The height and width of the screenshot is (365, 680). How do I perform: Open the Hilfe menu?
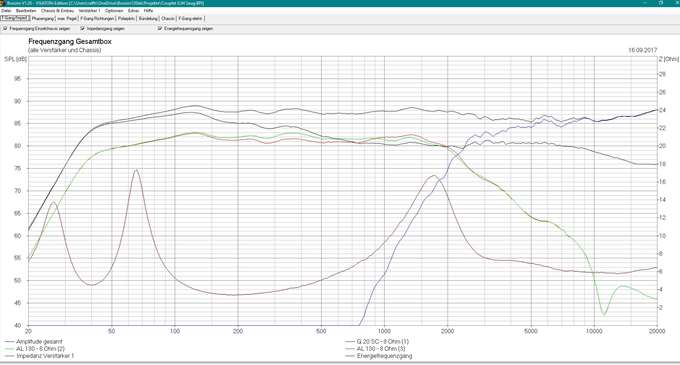click(148, 10)
